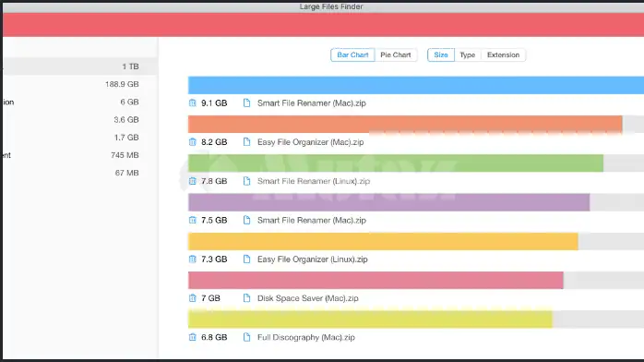Select the 1 TB sidebar row
This screenshot has width=644, height=362.
pyautogui.click(x=80, y=66)
